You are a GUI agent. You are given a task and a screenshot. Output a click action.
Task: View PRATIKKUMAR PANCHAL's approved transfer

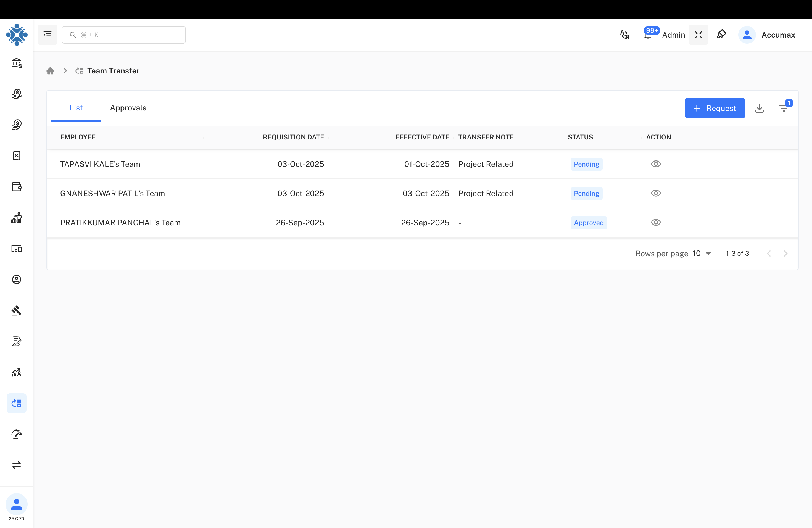coord(656,222)
